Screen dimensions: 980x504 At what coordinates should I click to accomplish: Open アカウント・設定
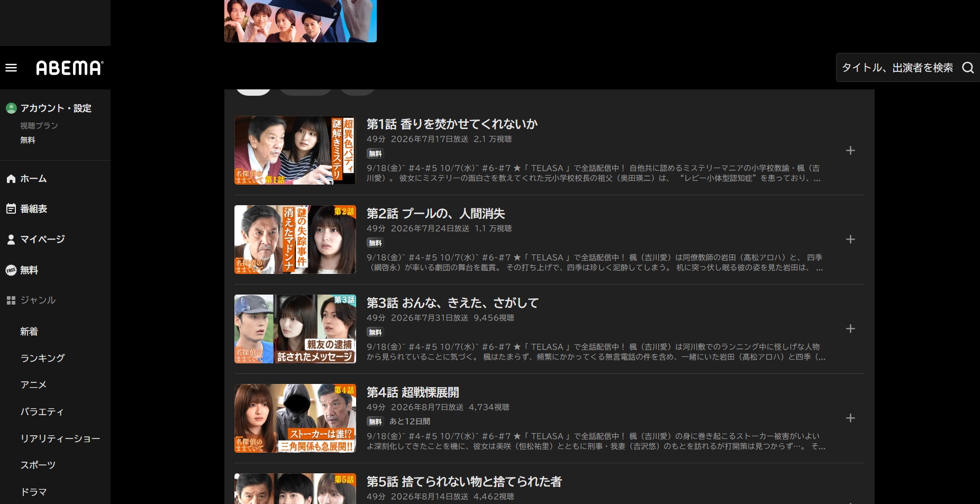56,108
